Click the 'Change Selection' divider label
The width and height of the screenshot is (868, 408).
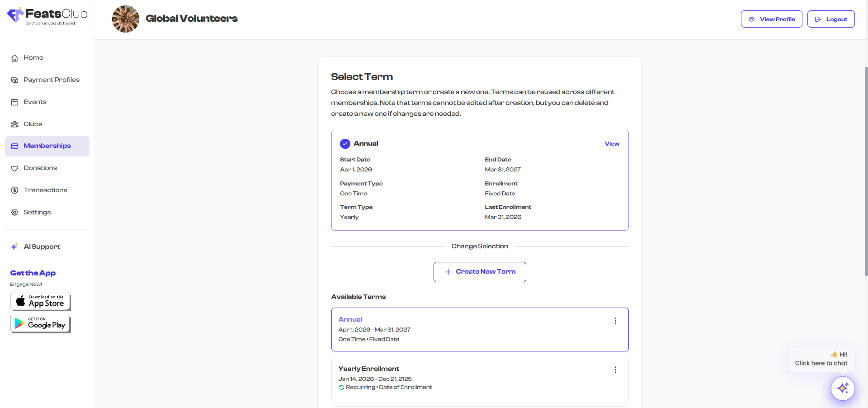480,247
